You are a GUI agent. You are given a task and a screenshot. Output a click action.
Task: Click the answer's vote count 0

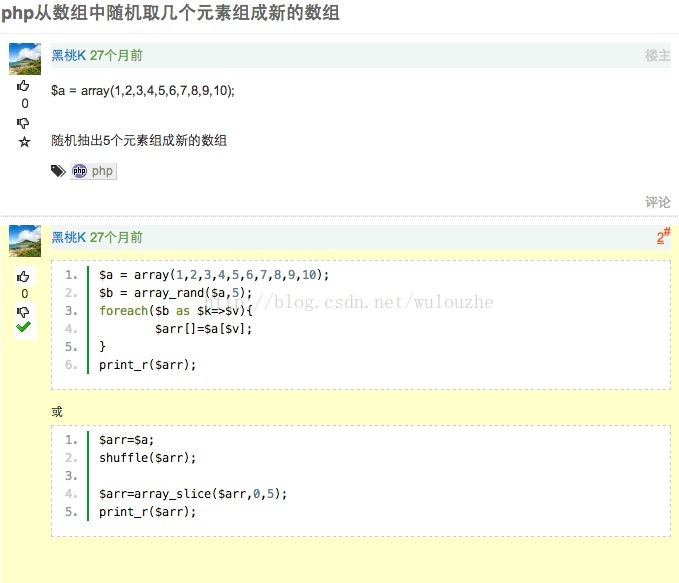[25, 294]
